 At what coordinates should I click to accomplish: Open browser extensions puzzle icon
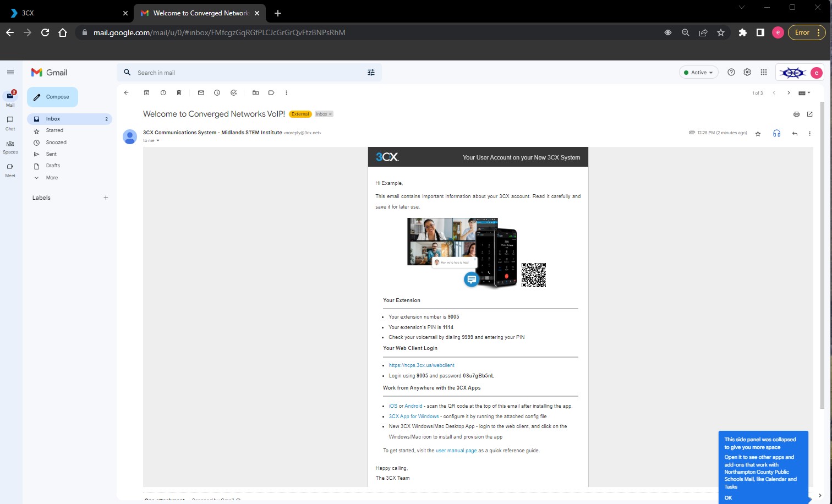743,32
